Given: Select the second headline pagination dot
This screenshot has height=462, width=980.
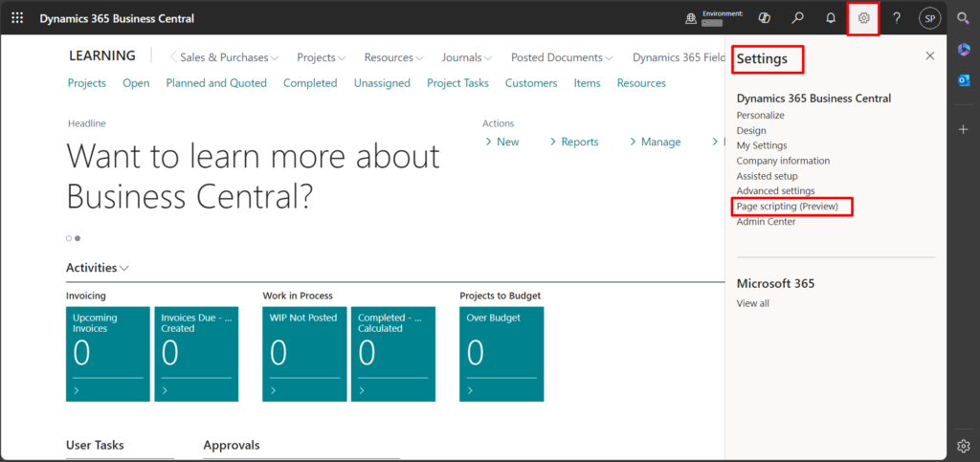Looking at the screenshot, I should click(78, 238).
